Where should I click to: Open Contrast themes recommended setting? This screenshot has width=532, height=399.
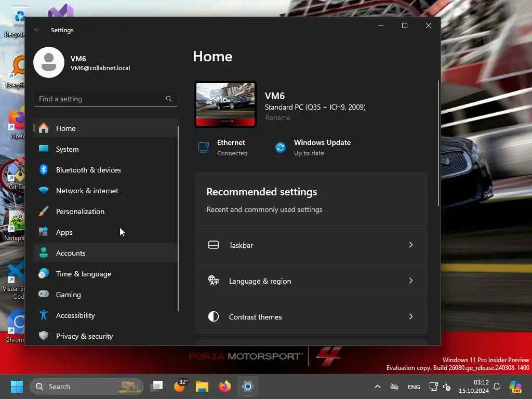pyautogui.click(x=311, y=316)
